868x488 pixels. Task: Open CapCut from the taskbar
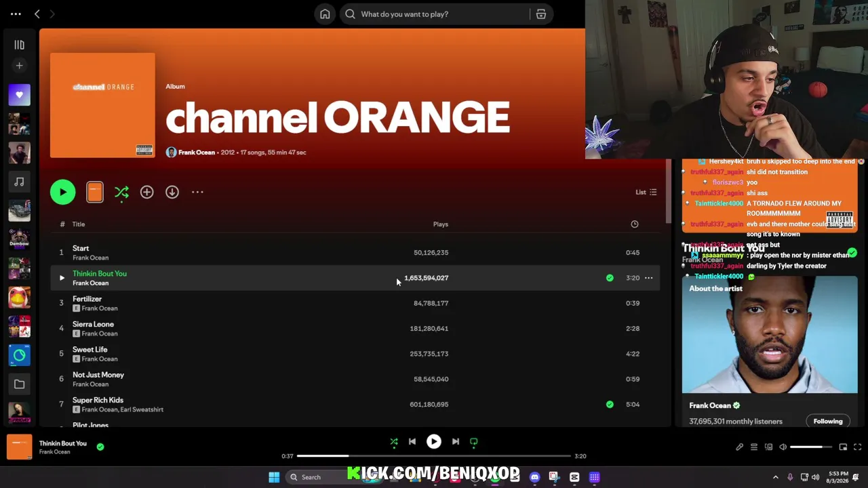pyautogui.click(x=574, y=477)
